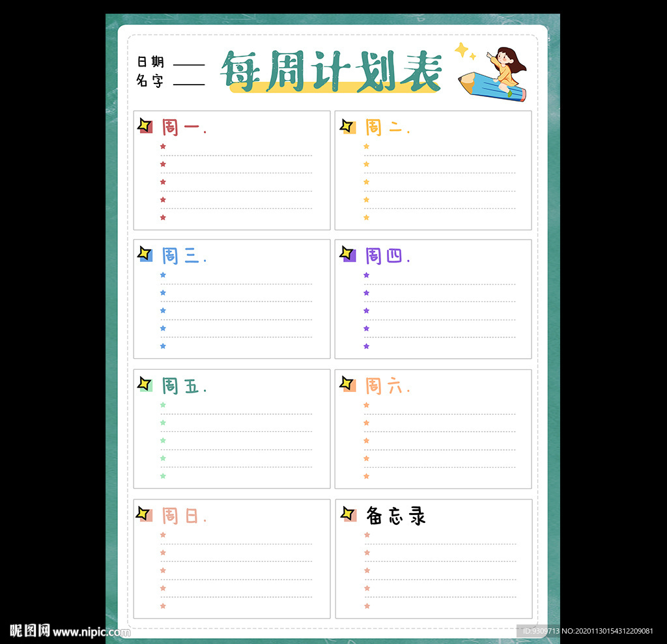Select the 备忘录 heading label
The height and width of the screenshot is (644, 667).
(395, 516)
